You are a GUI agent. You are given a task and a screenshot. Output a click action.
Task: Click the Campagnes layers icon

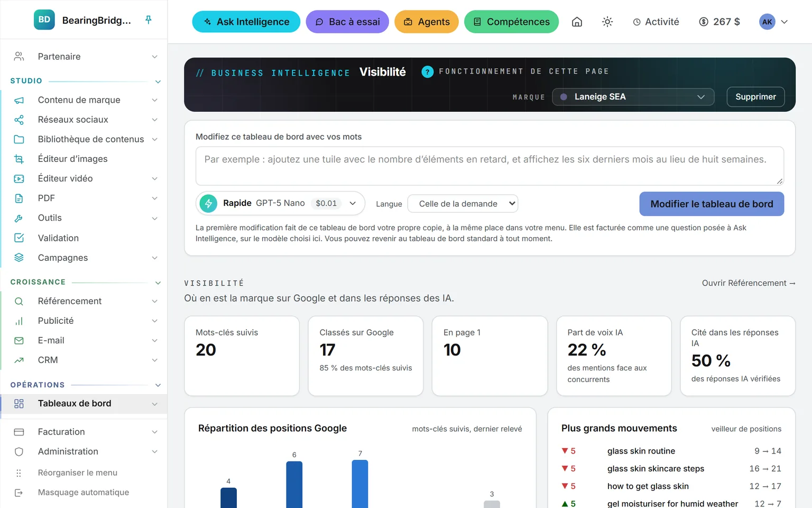click(x=19, y=258)
